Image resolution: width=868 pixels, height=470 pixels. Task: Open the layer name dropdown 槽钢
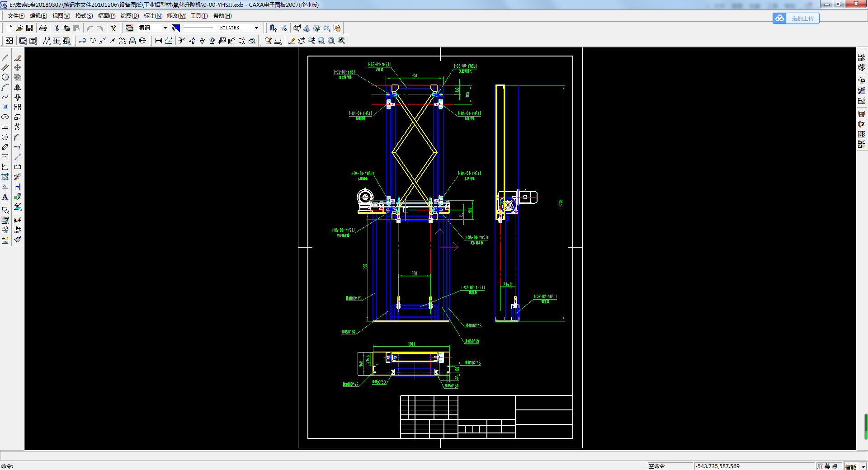tap(165, 28)
